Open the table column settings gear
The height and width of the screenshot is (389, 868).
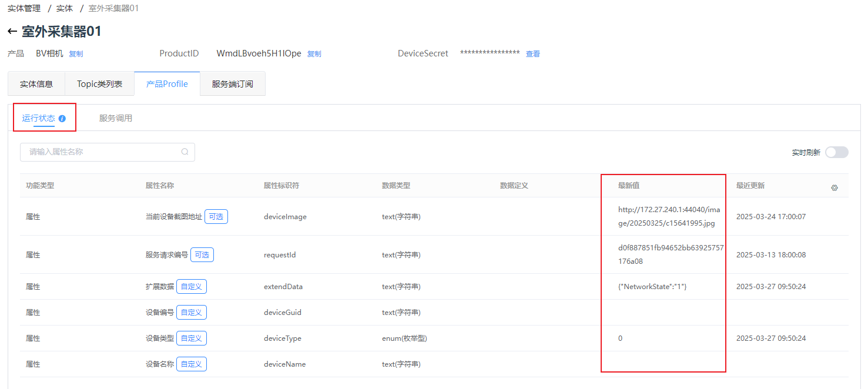(x=834, y=188)
